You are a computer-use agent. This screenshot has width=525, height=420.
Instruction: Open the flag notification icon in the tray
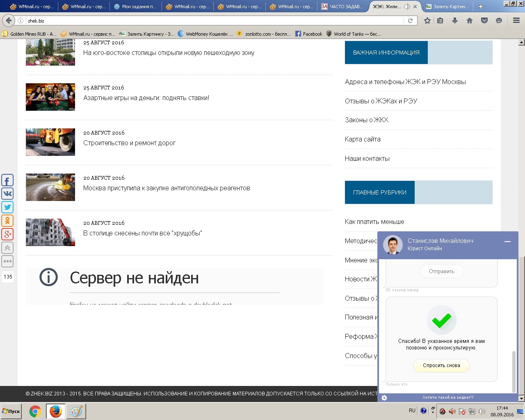coord(462,411)
